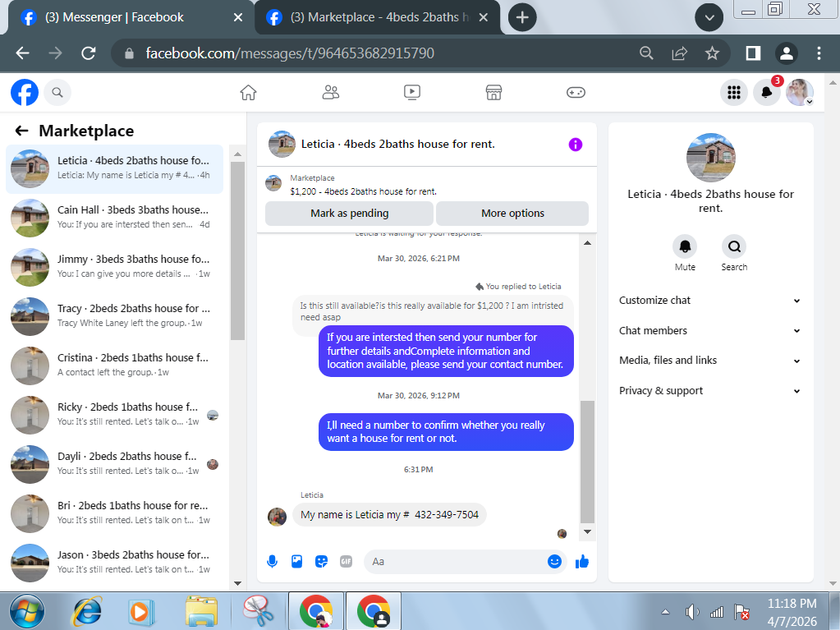Open Cristina 2beds 1baths conversation
This screenshot has height=630, width=840.
[115, 366]
